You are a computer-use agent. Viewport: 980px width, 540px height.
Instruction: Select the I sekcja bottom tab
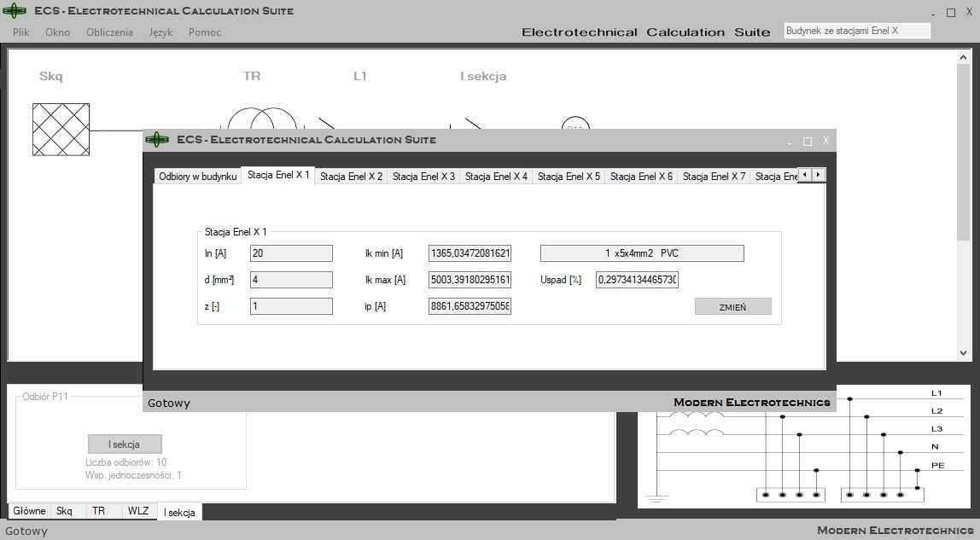tap(179, 512)
